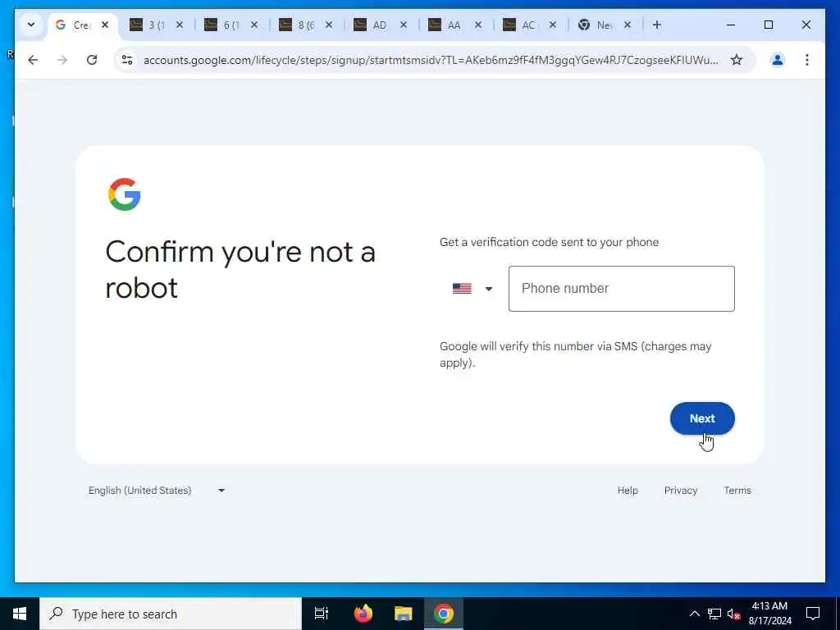Image resolution: width=840 pixels, height=630 pixels.
Task: Switch to the New Tab tab
Action: (598, 25)
